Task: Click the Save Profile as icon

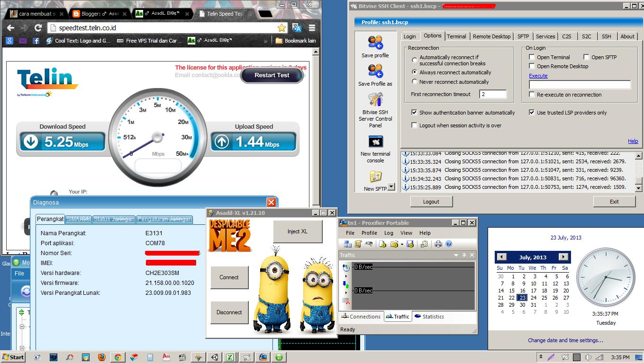Action: [x=375, y=71]
